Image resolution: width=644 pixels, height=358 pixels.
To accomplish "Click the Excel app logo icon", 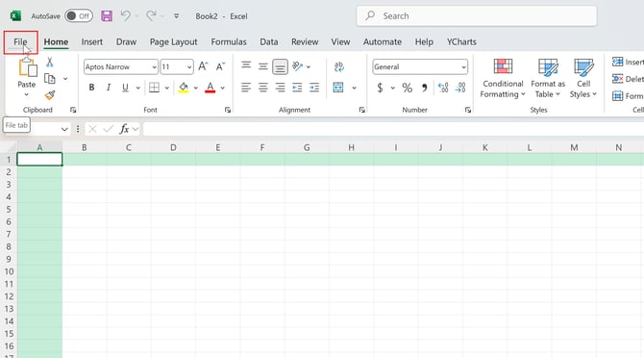I will pyautogui.click(x=15, y=16).
